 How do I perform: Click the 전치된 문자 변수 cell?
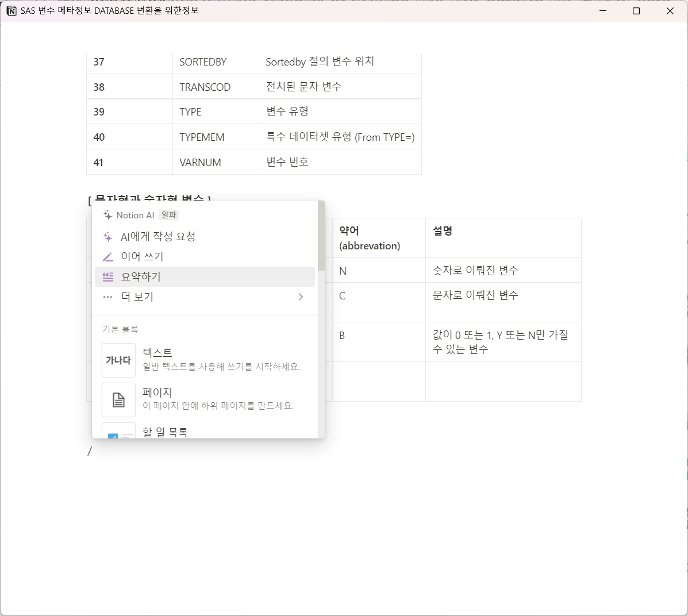340,86
